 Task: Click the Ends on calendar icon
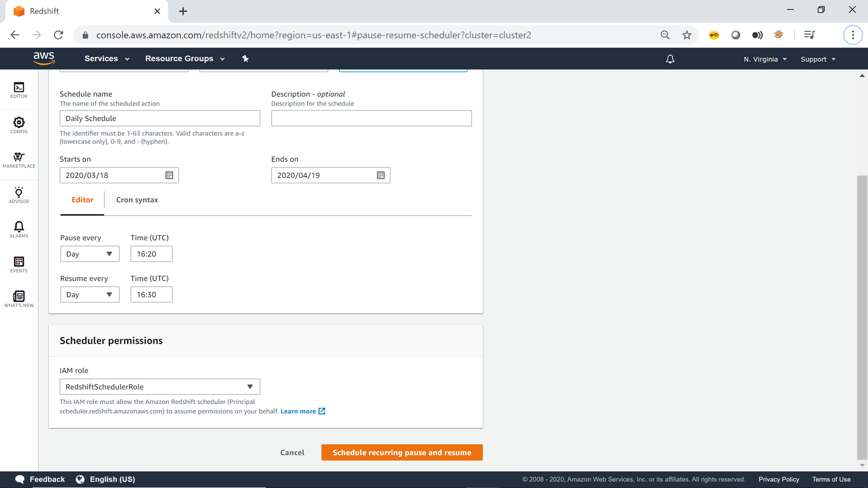(x=381, y=175)
